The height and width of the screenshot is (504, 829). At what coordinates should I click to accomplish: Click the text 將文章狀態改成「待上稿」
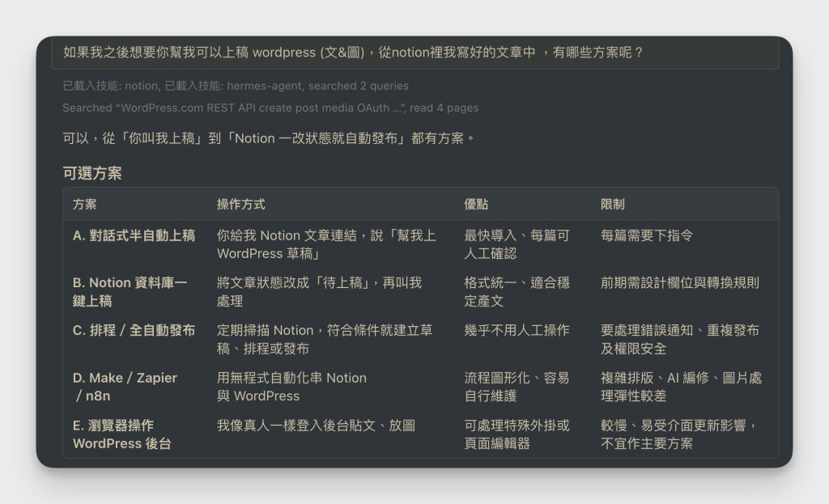click(x=292, y=283)
